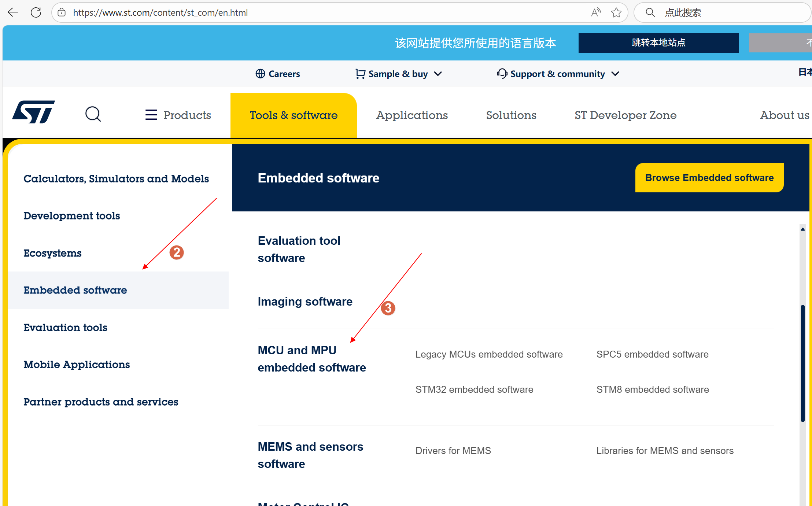Click the cart icon beside Sample & buy

click(x=360, y=74)
